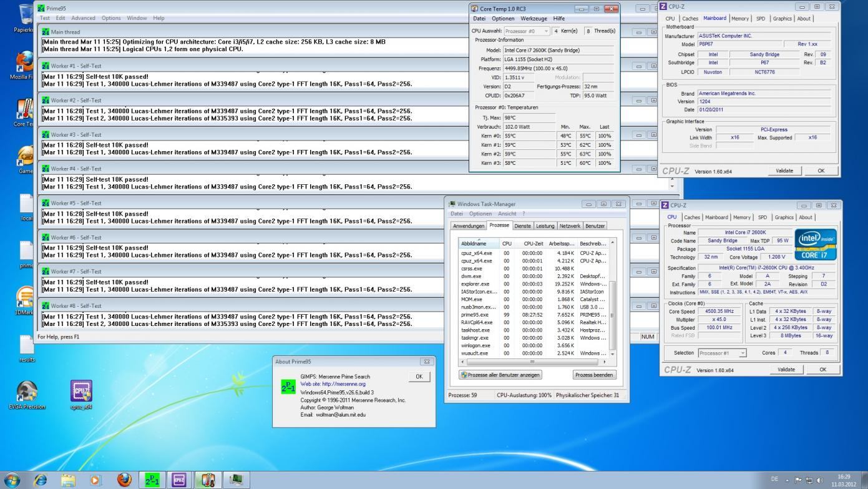Click 'Prozesse aller Benutzer anzeigen' button

[500, 375]
